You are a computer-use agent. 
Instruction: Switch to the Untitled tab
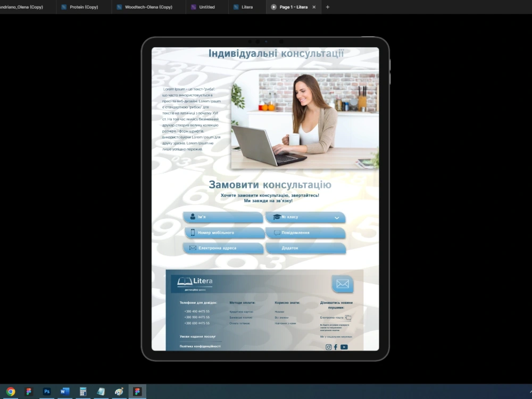pyautogui.click(x=207, y=7)
